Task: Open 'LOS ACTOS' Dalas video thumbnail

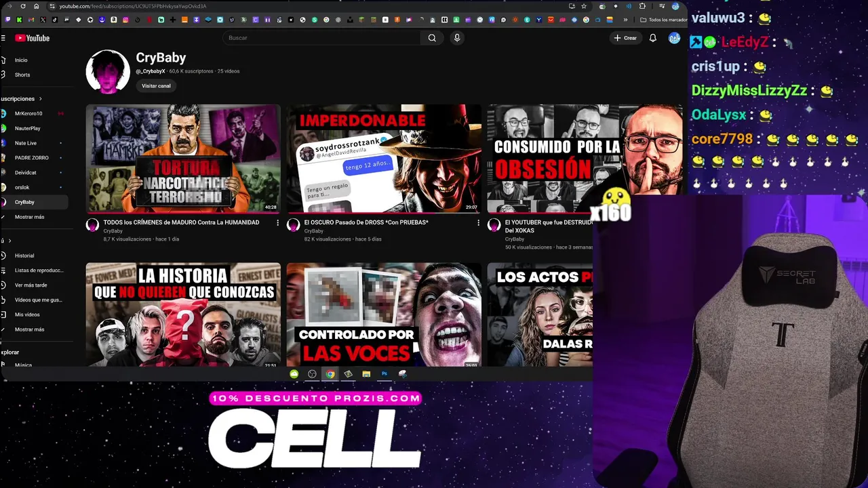Action: (x=540, y=315)
